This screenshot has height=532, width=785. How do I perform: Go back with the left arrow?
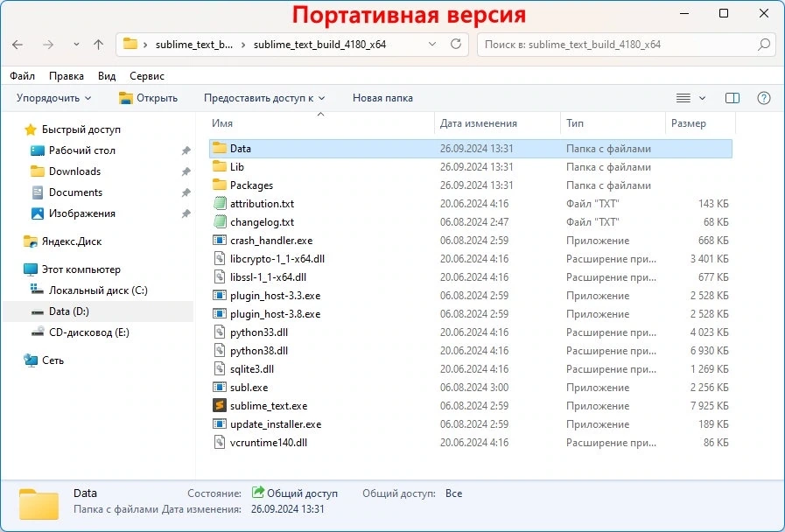18,45
